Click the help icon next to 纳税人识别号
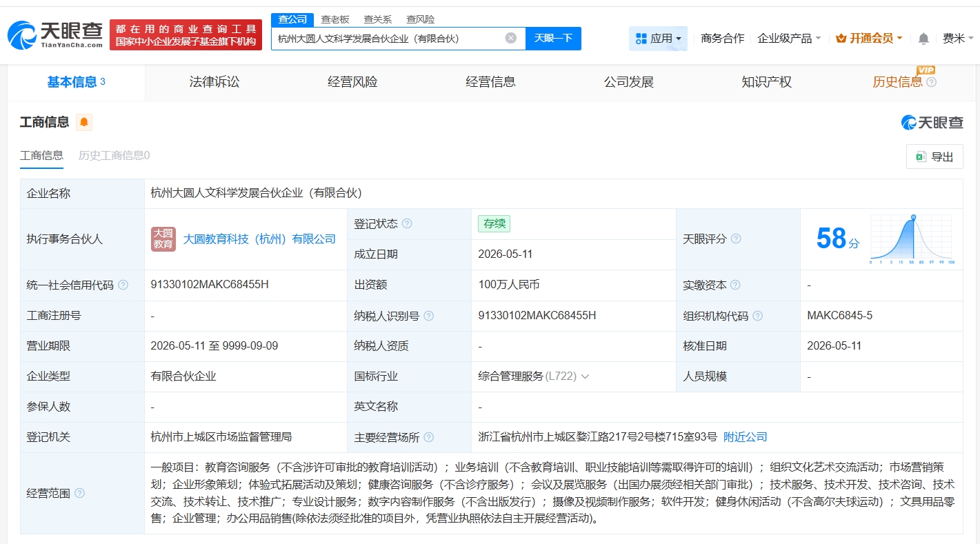 [x=429, y=316]
